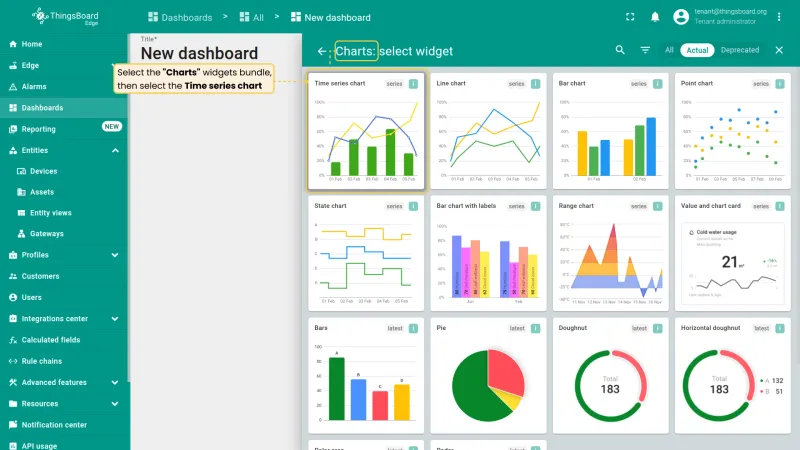Image resolution: width=800 pixels, height=450 pixels.
Task: Click the Dashboards breadcrumb link
Action: (x=180, y=17)
